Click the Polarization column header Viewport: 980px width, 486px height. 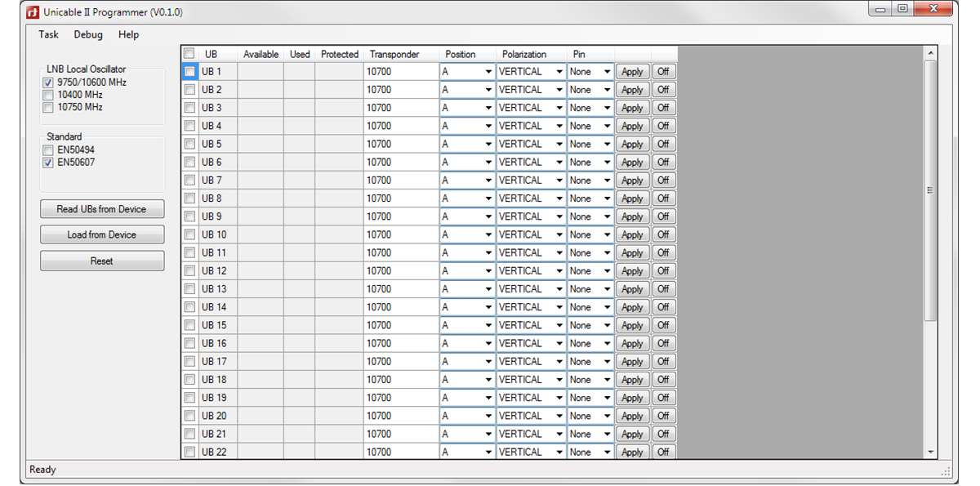(x=531, y=54)
